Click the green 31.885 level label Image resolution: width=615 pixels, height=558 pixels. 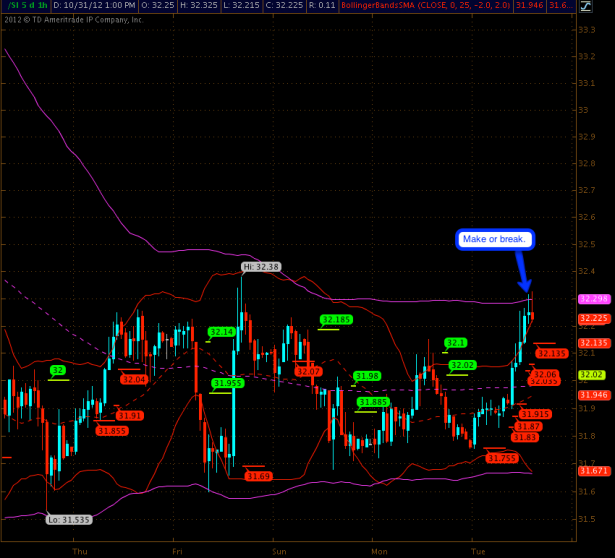tap(373, 402)
